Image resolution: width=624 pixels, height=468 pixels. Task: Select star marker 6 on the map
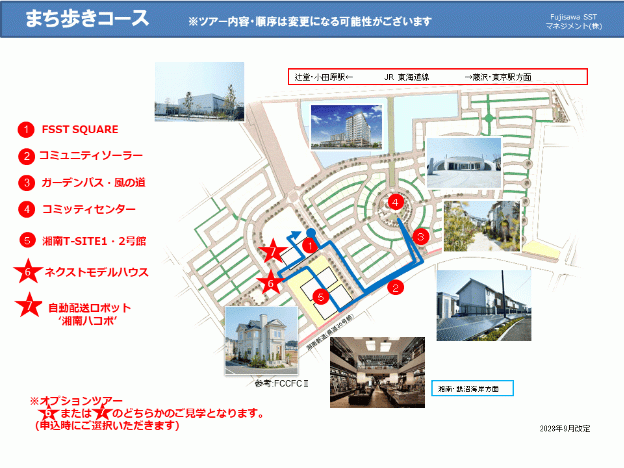270,282
